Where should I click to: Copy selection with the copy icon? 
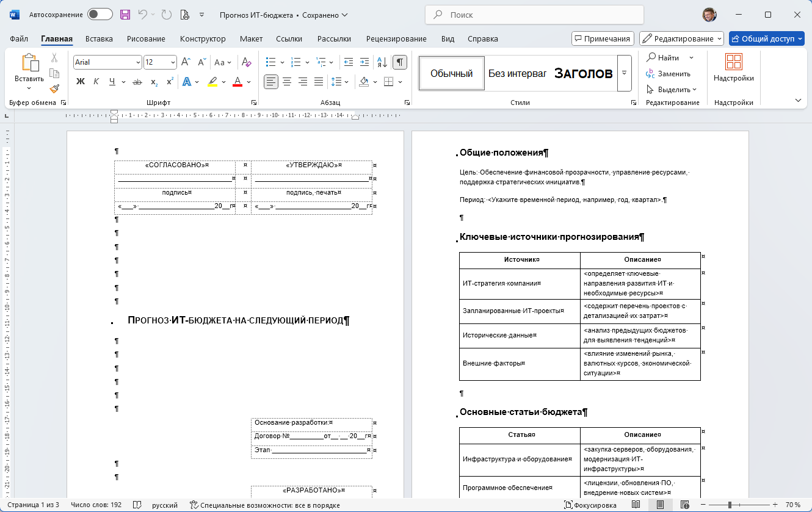(x=54, y=73)
